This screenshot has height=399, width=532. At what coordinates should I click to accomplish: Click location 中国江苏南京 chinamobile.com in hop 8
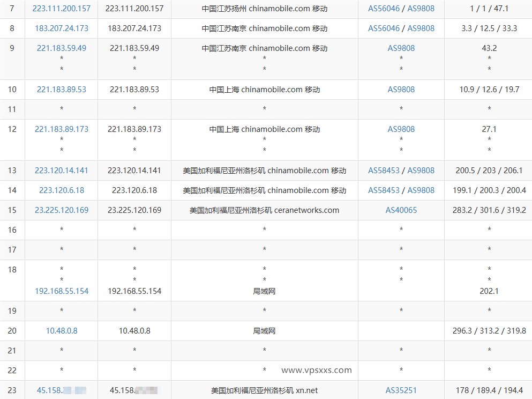click(x=265, y=28)
